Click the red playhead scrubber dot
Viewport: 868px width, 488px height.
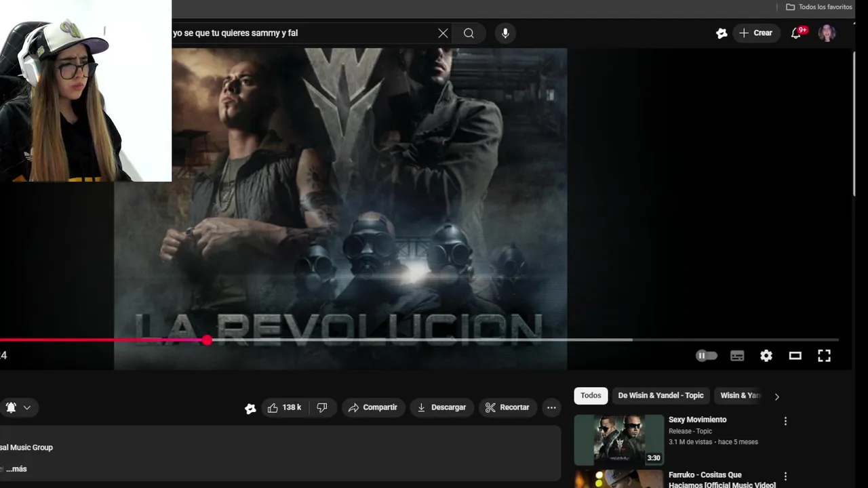[207, 340]
